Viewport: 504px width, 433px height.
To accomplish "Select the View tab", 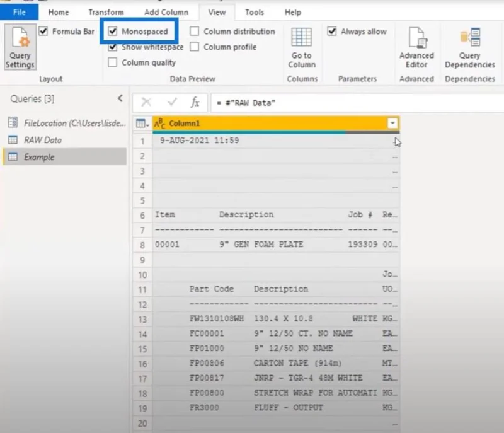I will click(217, 12).
